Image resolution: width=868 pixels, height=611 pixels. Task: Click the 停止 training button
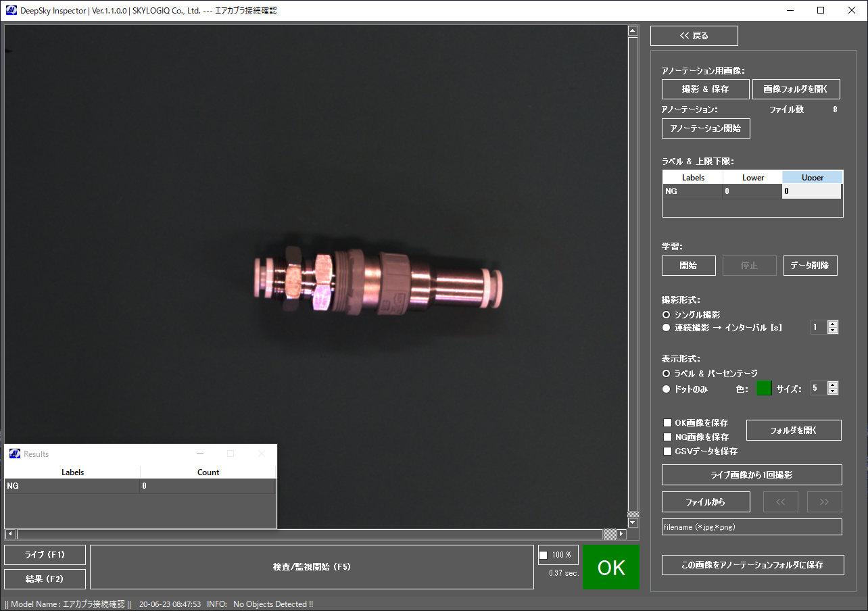(x=750, y=266)
